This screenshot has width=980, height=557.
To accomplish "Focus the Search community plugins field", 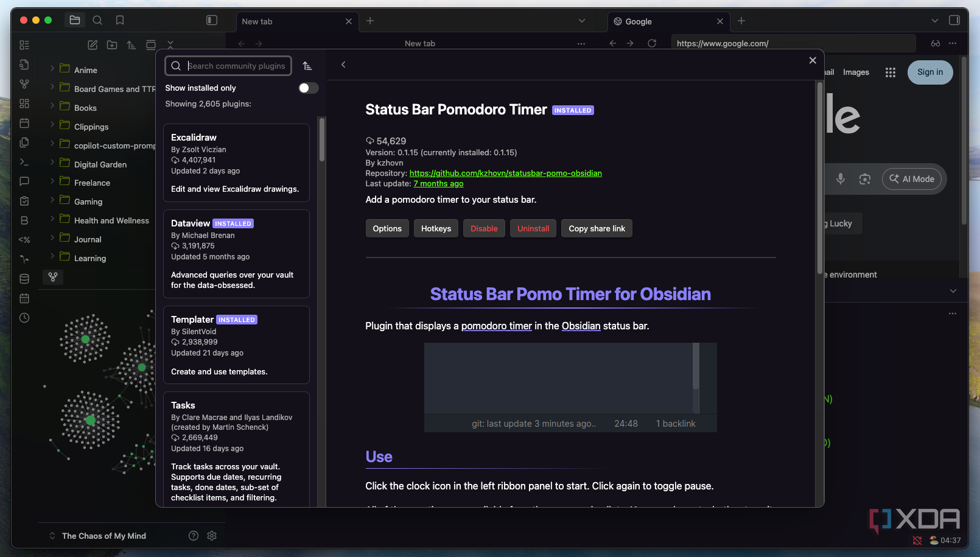I will [228, 66].
